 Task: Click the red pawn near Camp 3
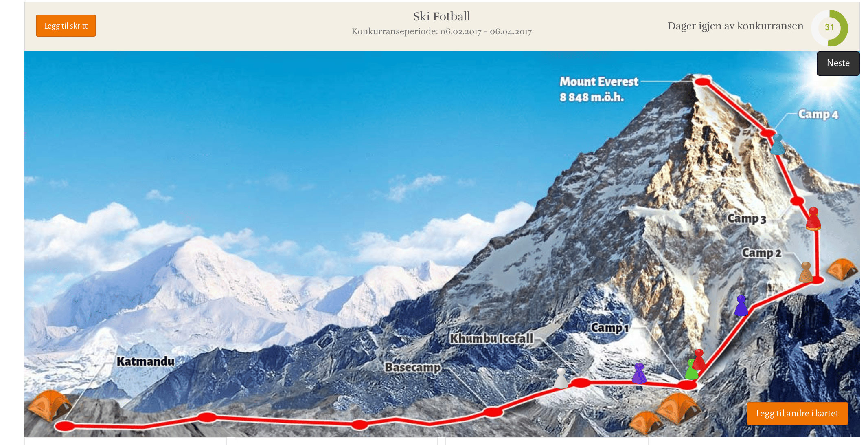813,218
